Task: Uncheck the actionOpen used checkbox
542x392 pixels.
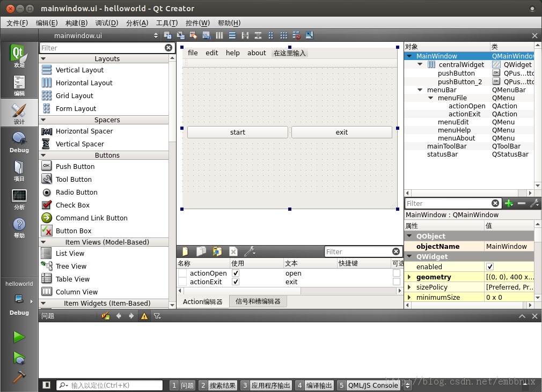Action: coord(236,273)
